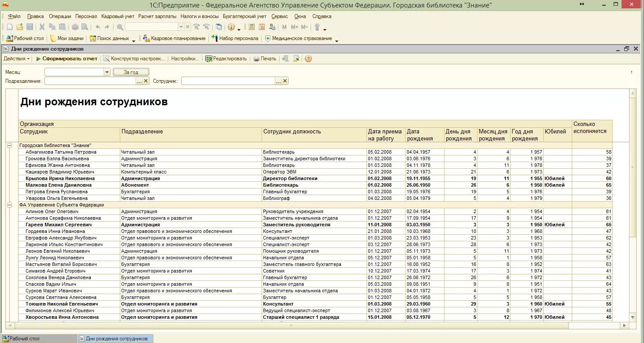Open the search history dropdown arrow
The width and height of the screenshot is (644, 343).
pos(181,27)
